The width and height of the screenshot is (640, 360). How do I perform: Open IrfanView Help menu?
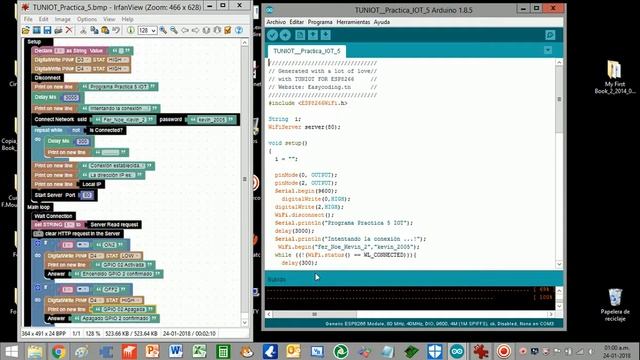click(x=127, y=19)
